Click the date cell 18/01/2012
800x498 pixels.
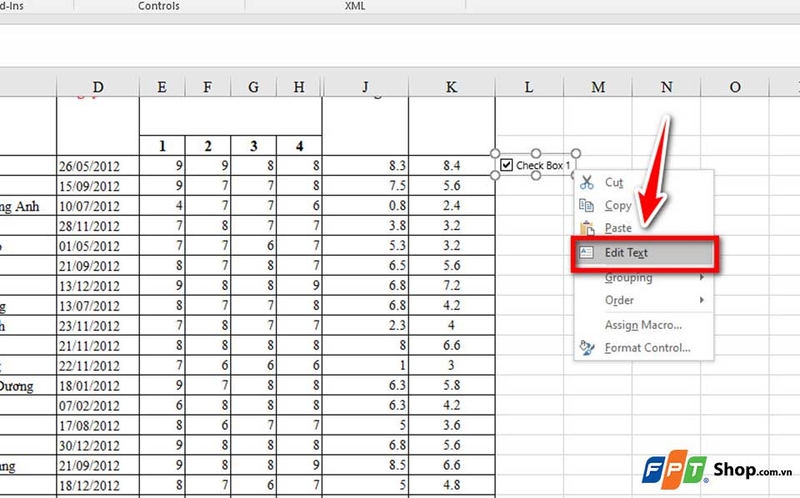98,385
